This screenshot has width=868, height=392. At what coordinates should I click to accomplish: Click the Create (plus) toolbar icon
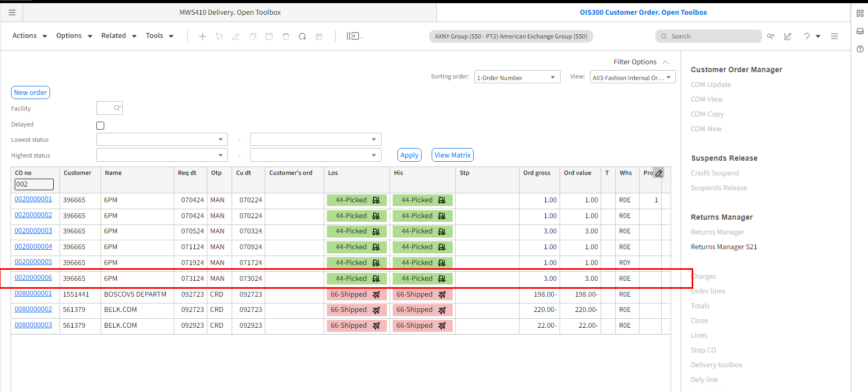point(203,36)
